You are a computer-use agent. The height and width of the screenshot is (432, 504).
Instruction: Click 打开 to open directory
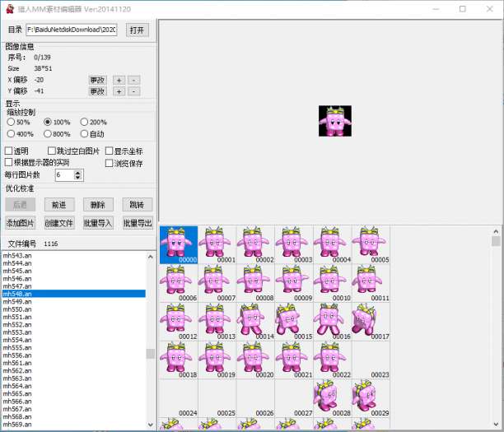pyautogui.click(x=138, y=30)
